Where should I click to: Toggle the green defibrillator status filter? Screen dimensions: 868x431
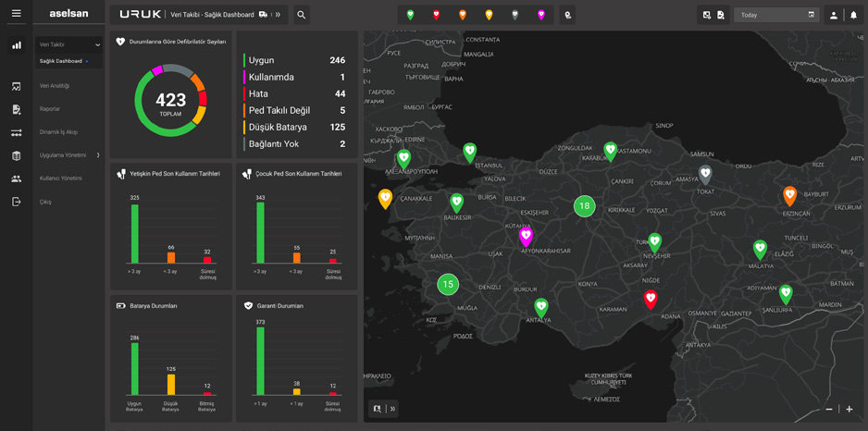point(410,16)
